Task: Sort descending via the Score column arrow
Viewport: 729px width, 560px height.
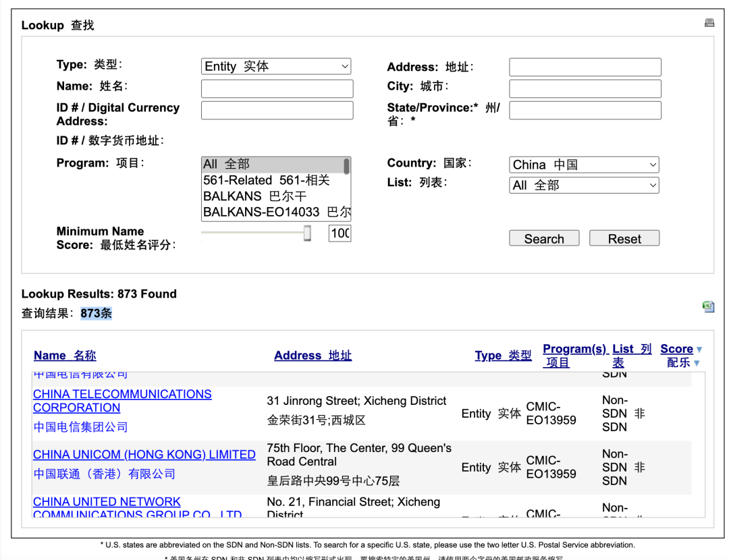Action: (699, 349)
